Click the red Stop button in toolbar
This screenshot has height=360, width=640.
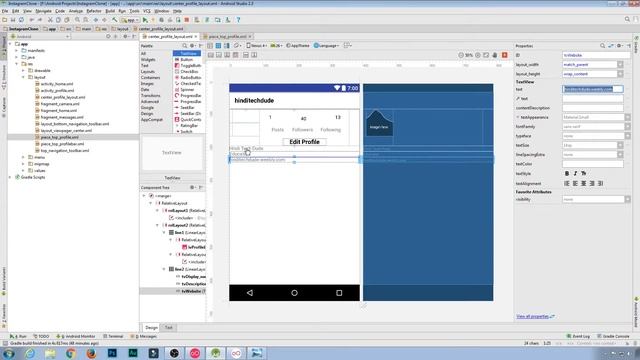[187, 20]
